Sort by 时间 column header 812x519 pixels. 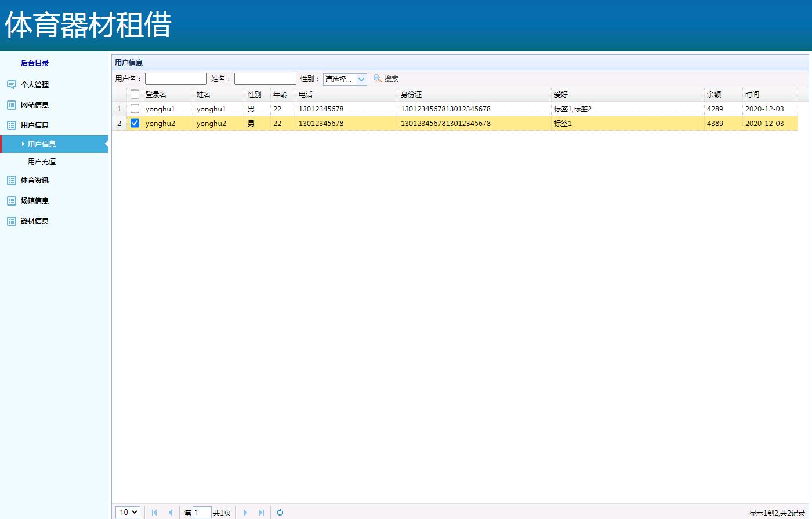pos(770,94)
